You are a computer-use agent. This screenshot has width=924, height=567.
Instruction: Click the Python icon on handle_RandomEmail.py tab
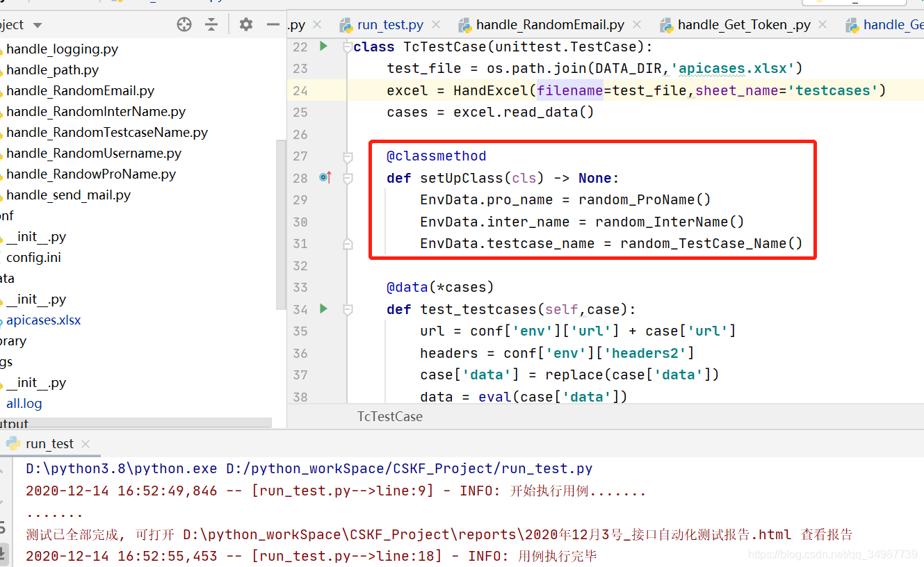464,26
